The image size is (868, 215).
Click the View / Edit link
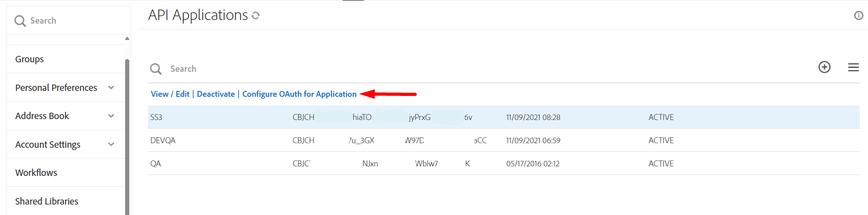click(x=170, y=94)
